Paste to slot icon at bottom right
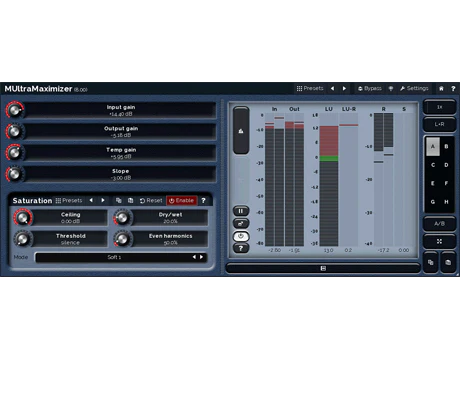This screenshot has width=460, height=416. [x=448, y=263]
